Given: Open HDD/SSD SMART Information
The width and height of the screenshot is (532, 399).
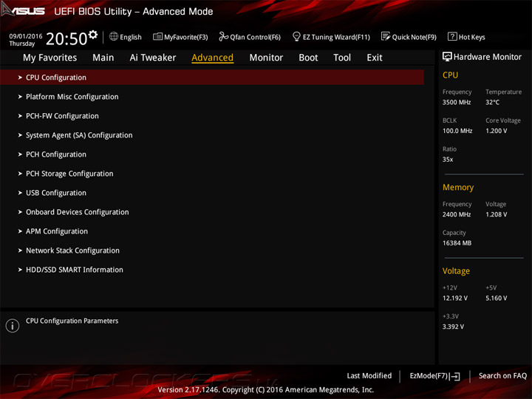Looking at the screenshot, I should [212, 270].
